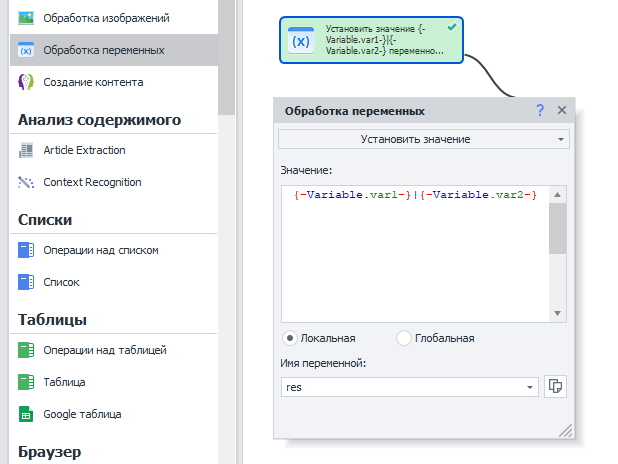Select the Локальная radio button

(x=290, y=338)
